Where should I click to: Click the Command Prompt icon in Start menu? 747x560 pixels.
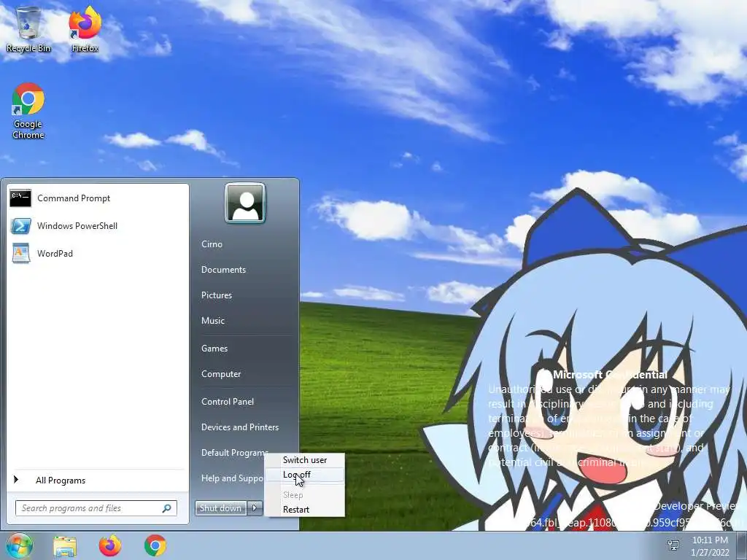click(x=20, y=198)
